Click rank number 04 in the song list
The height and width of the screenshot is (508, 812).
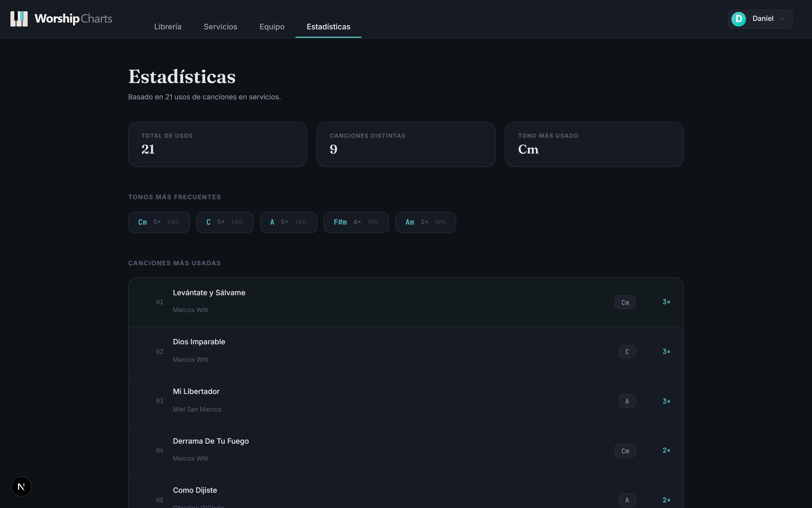(x=160, y=450)
